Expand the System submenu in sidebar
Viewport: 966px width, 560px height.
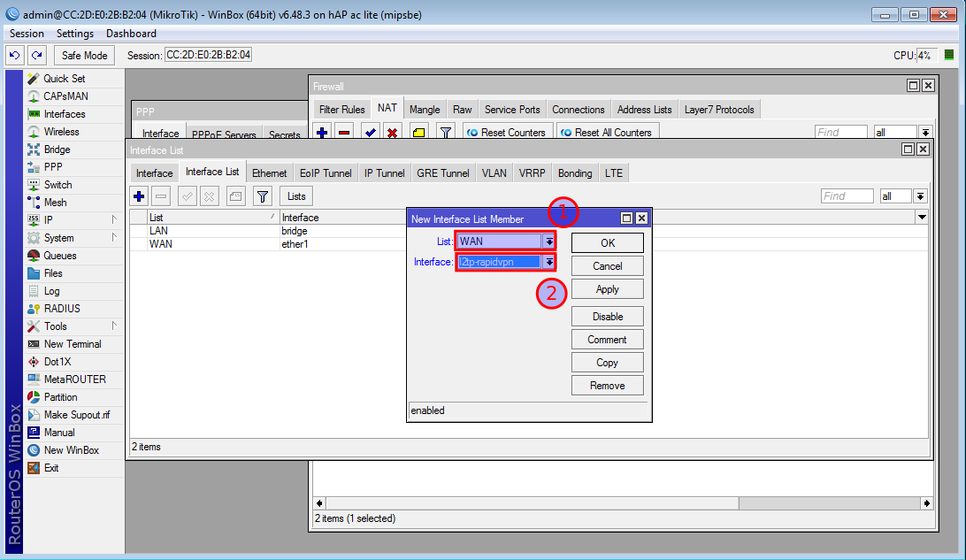click(x=114, y=238)
